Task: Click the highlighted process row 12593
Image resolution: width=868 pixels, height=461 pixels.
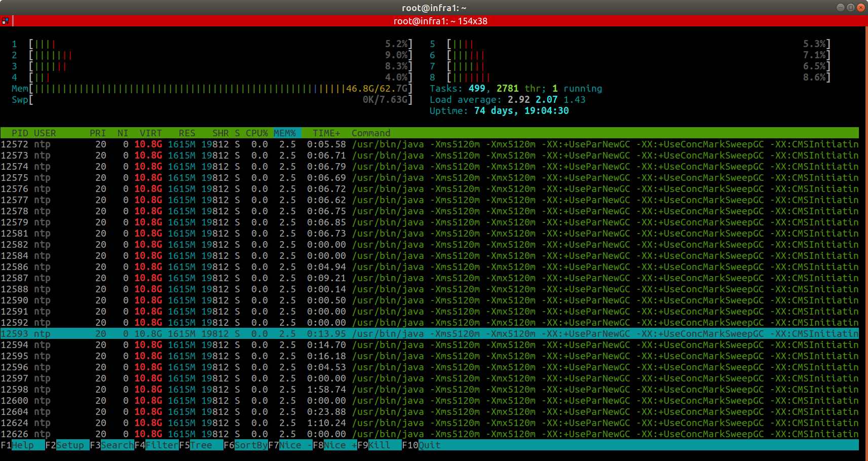Action: coord(430,334)
